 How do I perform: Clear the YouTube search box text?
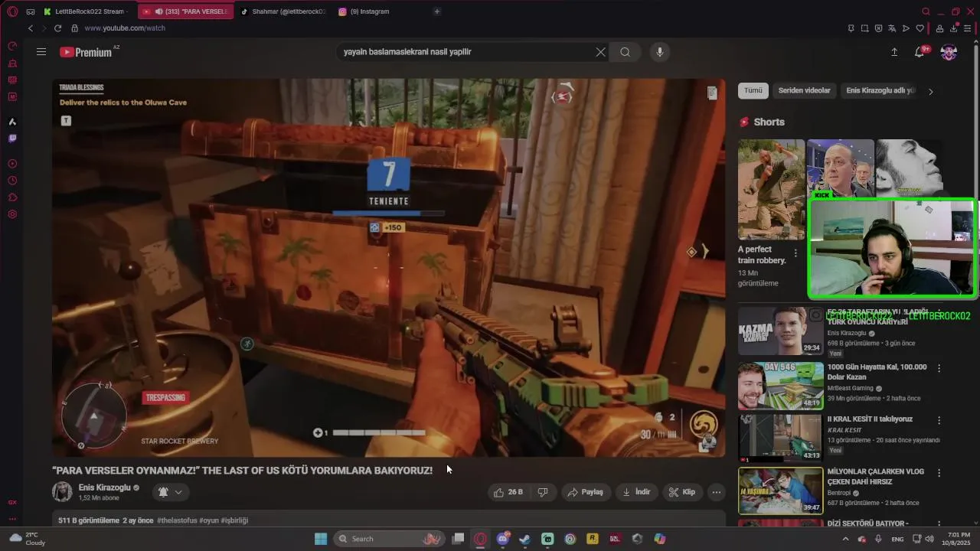(600, 52)
